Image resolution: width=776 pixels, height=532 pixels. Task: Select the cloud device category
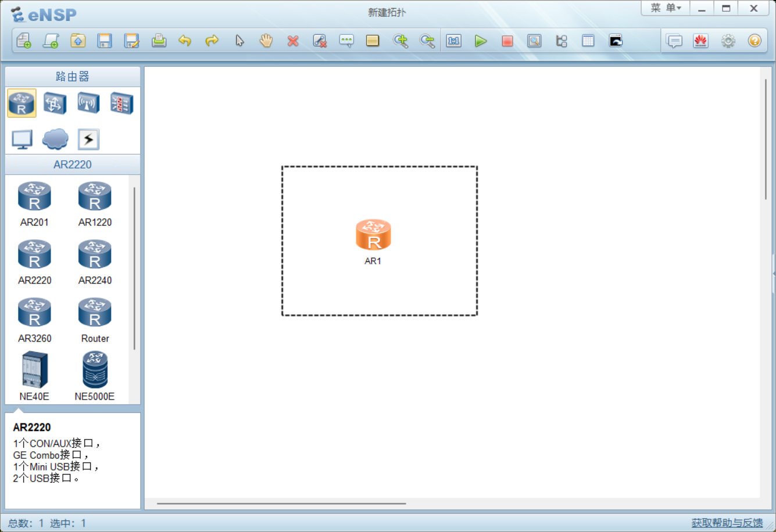[x=55, y=139]
